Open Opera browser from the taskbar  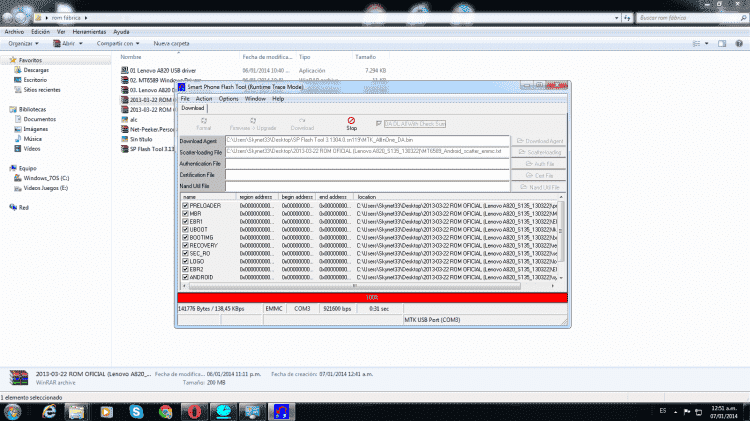[194, 412]
